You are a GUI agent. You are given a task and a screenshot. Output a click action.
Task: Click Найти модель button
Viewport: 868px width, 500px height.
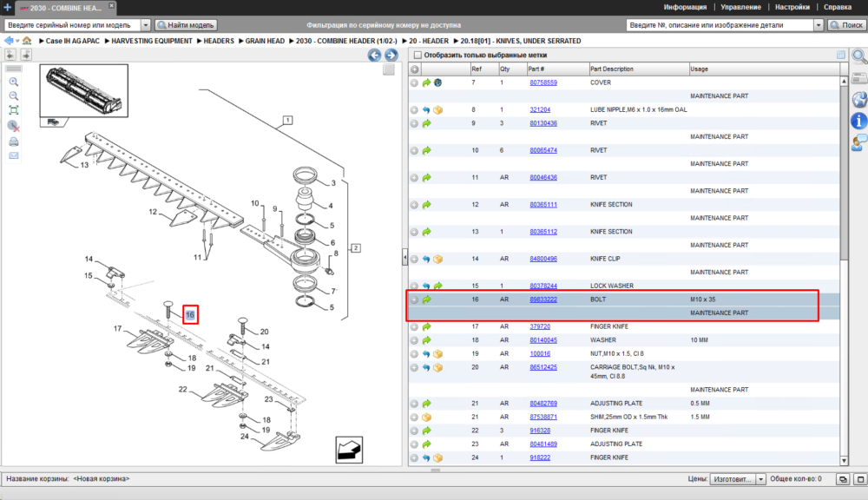[x=186, y=25]
